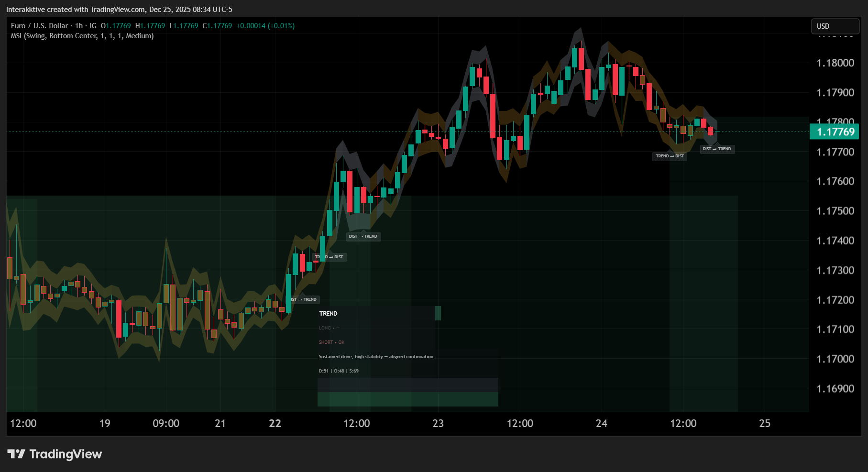The image size is (868, 472).
Task: Click the open value O1.17769
Action: (116, 26)
